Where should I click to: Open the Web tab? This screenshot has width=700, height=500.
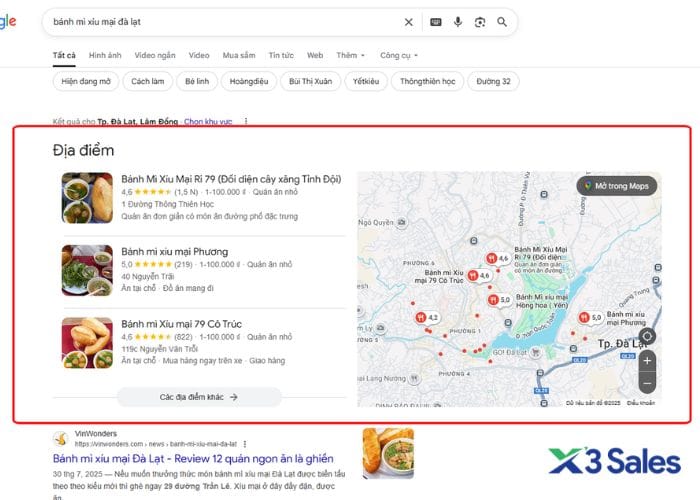pyautogui.click(x=315, y=55)
